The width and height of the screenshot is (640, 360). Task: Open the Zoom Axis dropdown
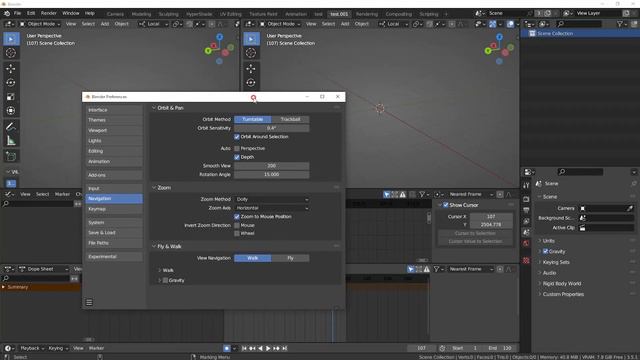[x=272, y=208]
